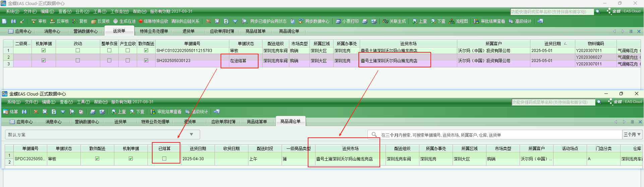
Task: Select cell SHFC0102202505011215783
Action: point(192,50)
